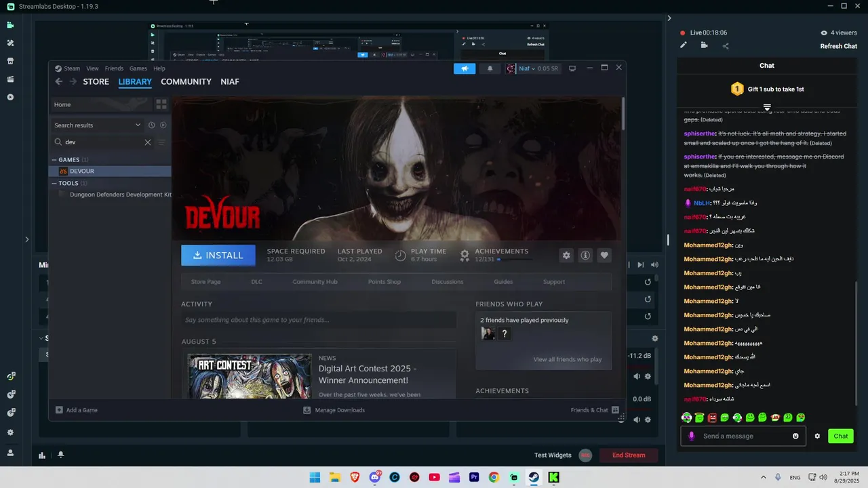Viewport: 868px width, 488px height.
Task: Add DEVOUR to favorites heart
Action: [604, 256]
